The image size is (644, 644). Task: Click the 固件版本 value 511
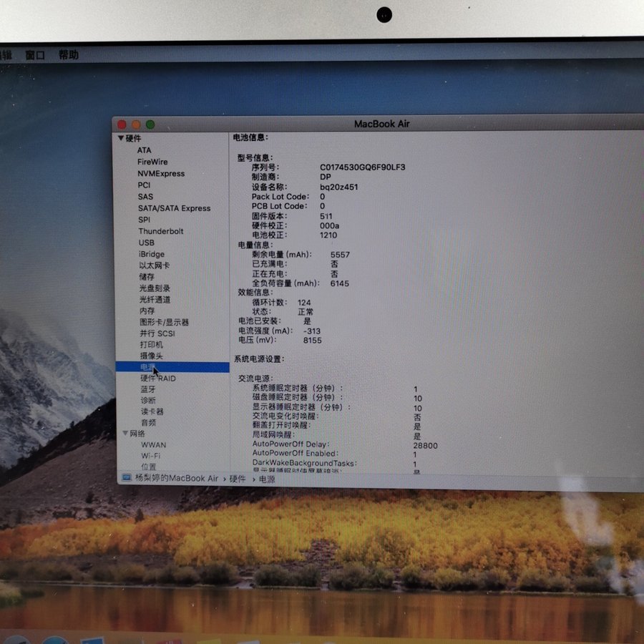[326, 216]
